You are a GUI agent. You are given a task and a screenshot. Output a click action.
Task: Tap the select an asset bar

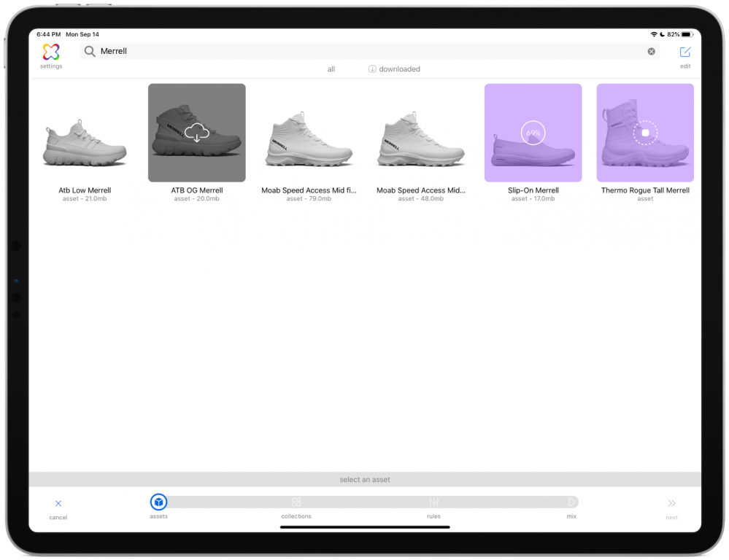(x=364, y=479)
